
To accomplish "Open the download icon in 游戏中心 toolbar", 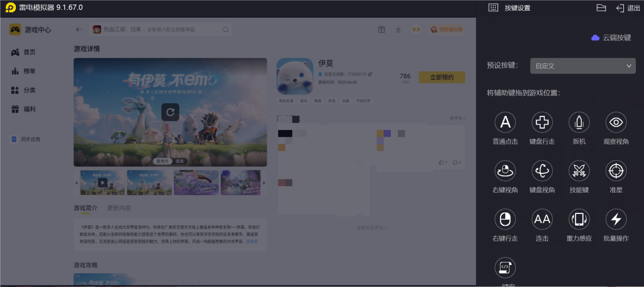I will [398, 29].
